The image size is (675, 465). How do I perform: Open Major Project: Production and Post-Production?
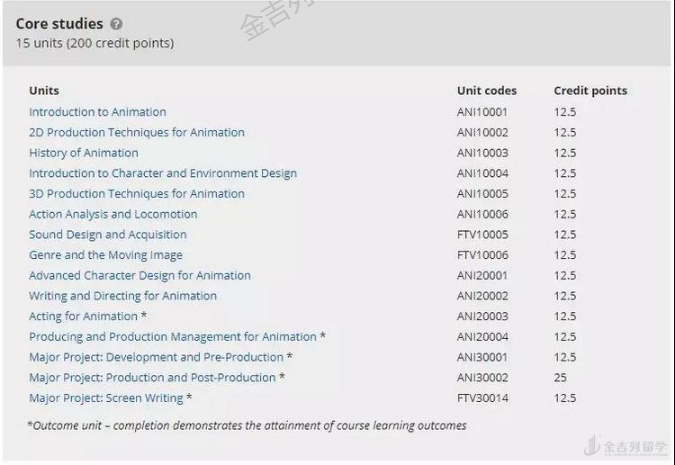click(x=152, y=378)
